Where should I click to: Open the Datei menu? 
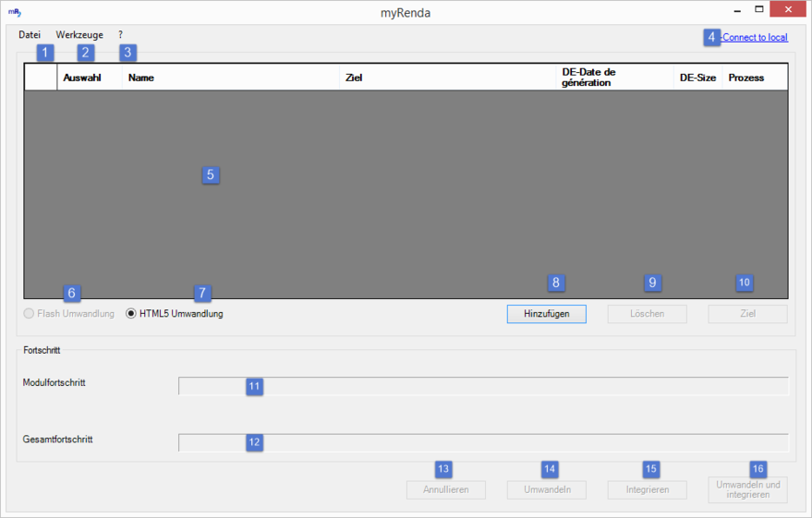[x=30, y=35]
